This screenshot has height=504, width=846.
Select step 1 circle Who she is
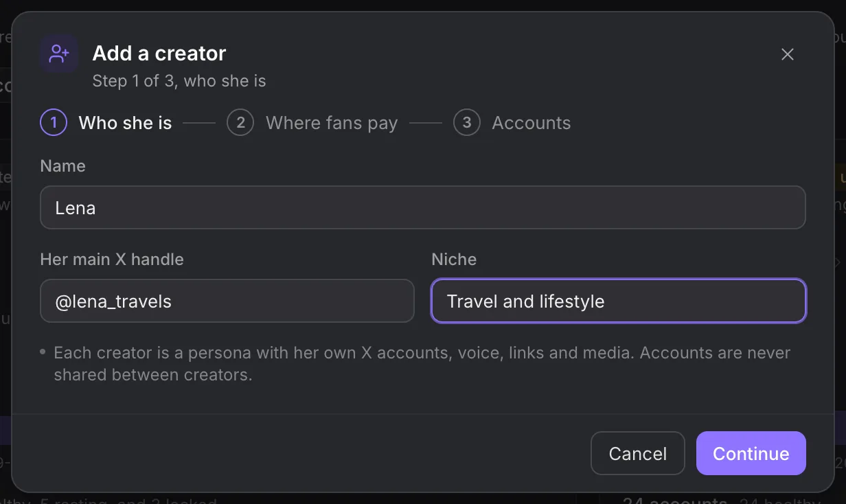(54, 123)
